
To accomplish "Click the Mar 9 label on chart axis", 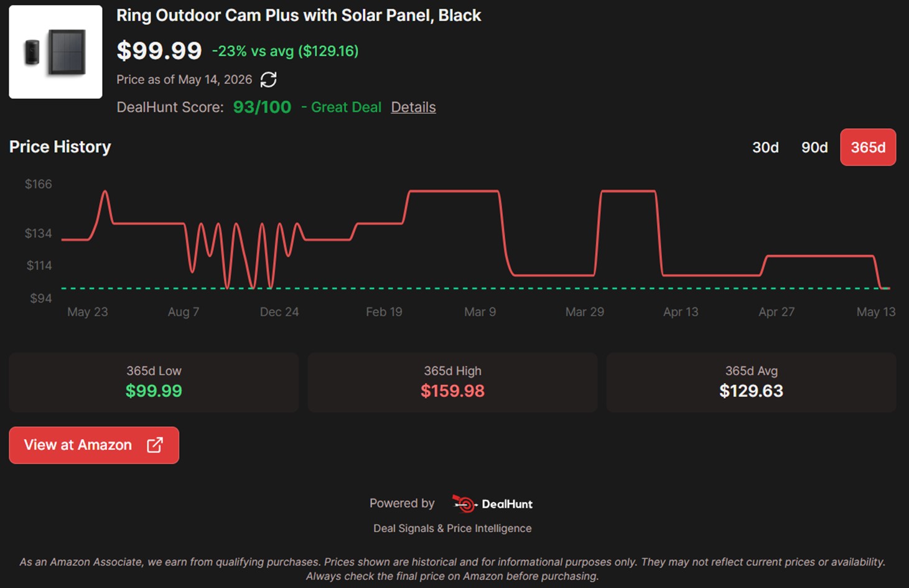I will point(480,312).
